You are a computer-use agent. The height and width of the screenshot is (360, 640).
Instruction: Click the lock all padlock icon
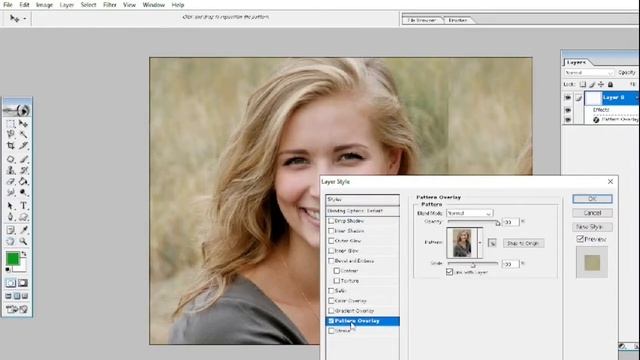click(x=610, y=84)
